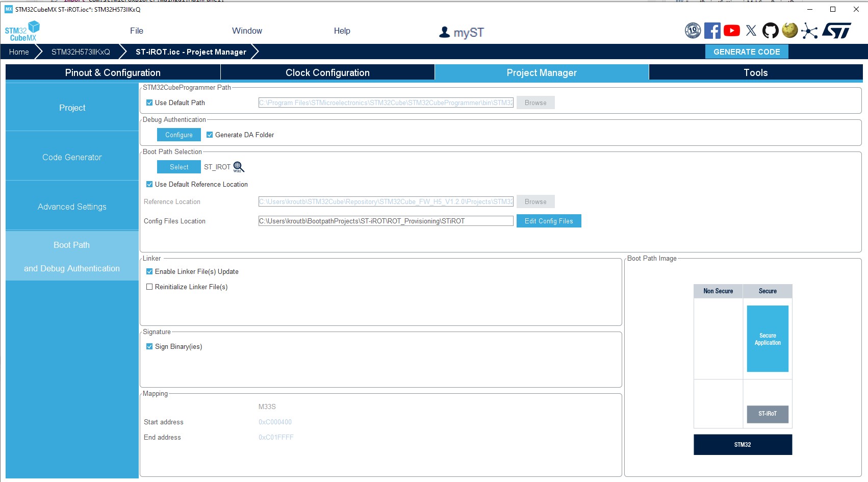Open the File menu

(137, 31)
